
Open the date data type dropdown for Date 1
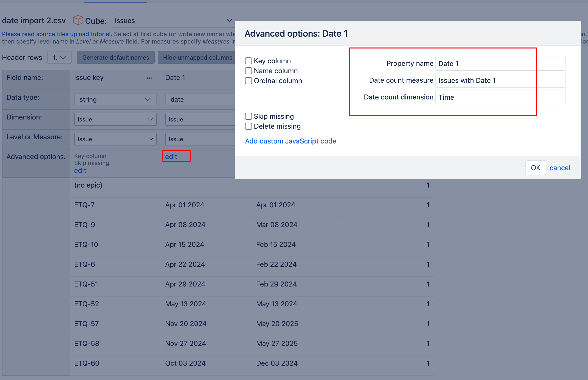tap(200, 99)
